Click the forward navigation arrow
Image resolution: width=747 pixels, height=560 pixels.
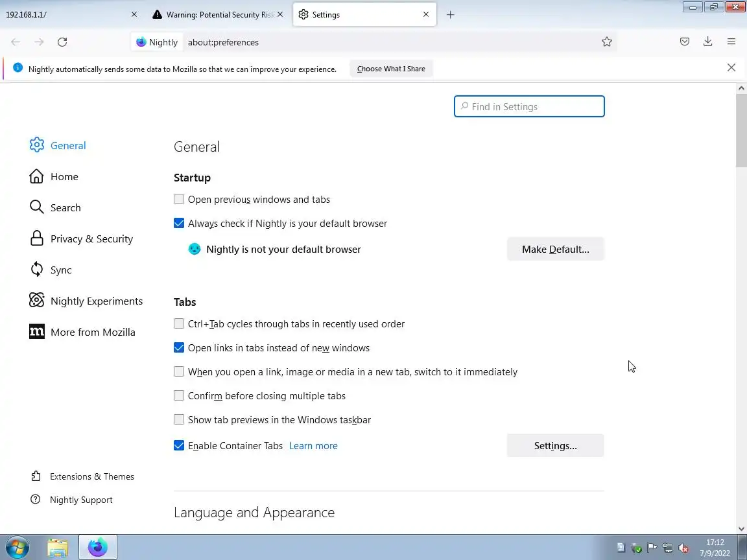point(39,42)
